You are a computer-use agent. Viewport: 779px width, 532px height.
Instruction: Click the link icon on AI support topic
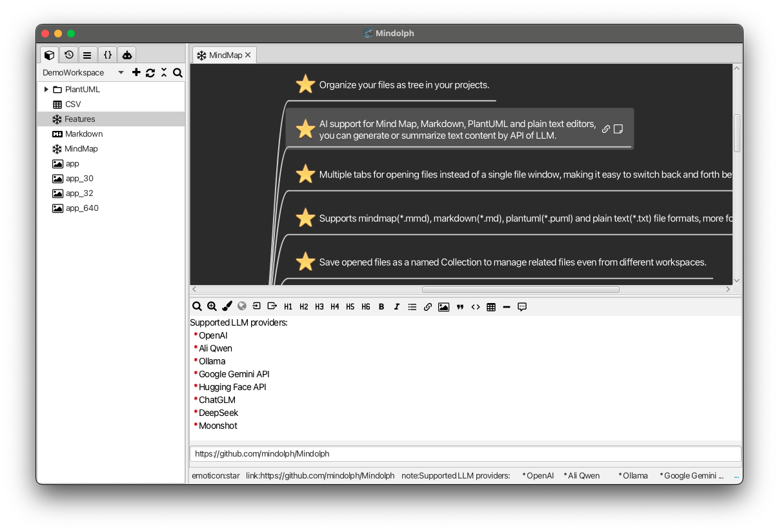click(x=606, y=129)
